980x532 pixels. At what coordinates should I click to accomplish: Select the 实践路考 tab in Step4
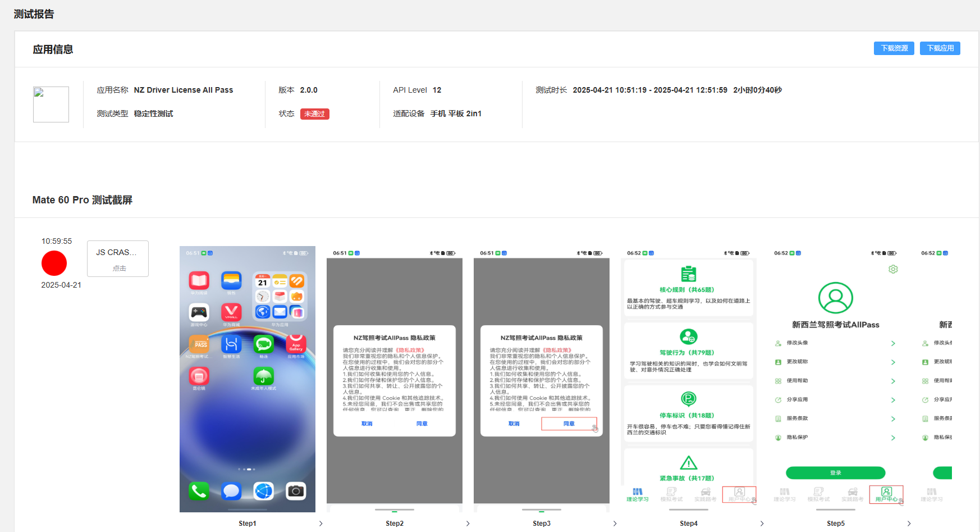click(706, 495)
